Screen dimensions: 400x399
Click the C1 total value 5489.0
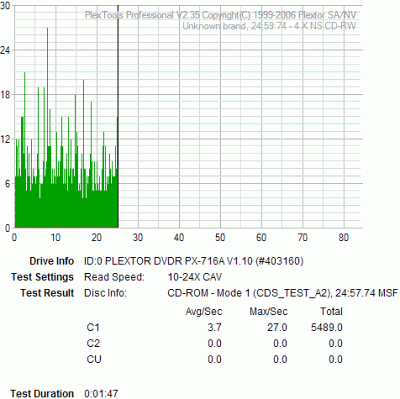(327, 327)
